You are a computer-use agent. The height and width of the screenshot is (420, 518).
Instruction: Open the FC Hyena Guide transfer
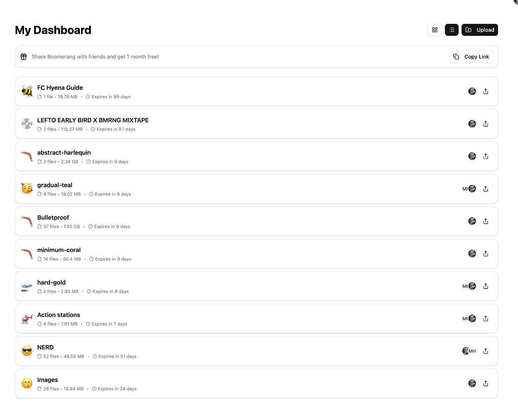click(60, 88)
